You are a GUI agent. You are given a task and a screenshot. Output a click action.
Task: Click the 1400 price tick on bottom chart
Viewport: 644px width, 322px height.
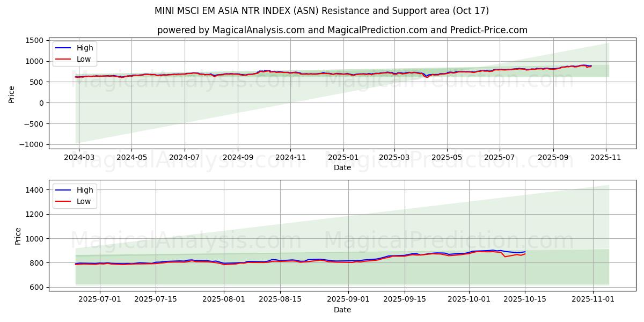coord(34,190)
